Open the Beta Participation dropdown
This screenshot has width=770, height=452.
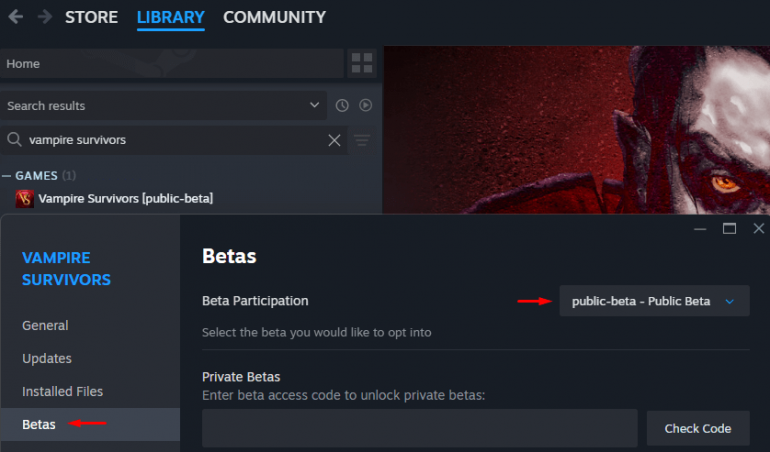point(654,301)
